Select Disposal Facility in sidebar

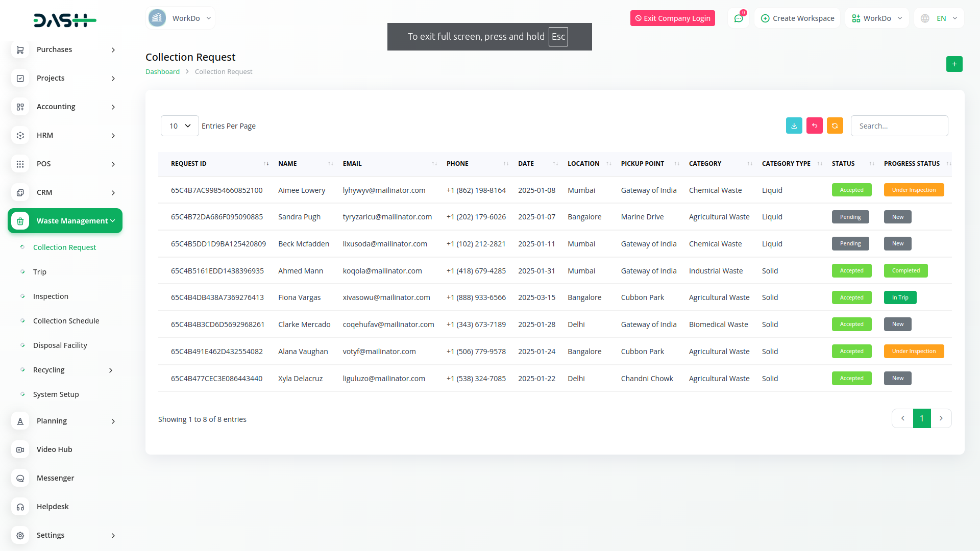[x=60, y=345]
